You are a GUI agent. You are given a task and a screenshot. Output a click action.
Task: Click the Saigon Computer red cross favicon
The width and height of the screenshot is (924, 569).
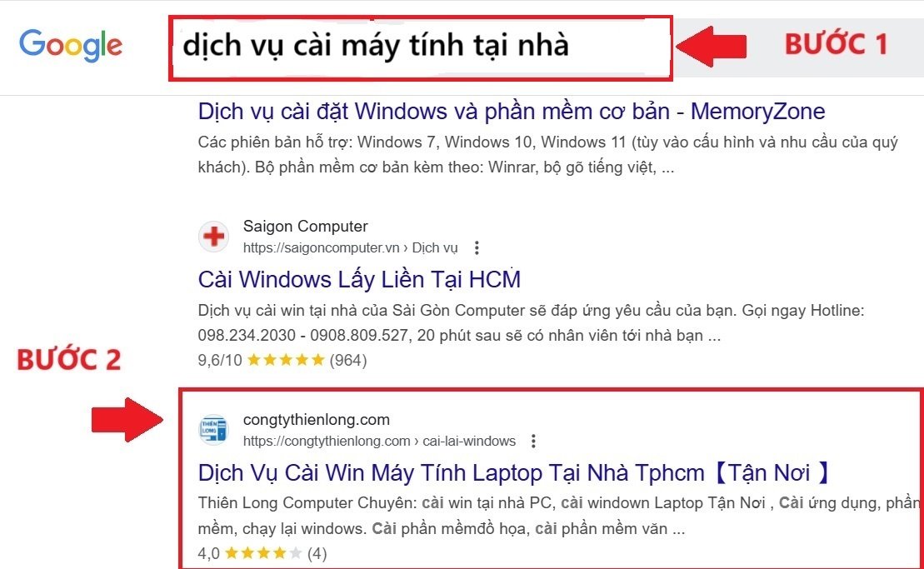[x=213, y=237]
